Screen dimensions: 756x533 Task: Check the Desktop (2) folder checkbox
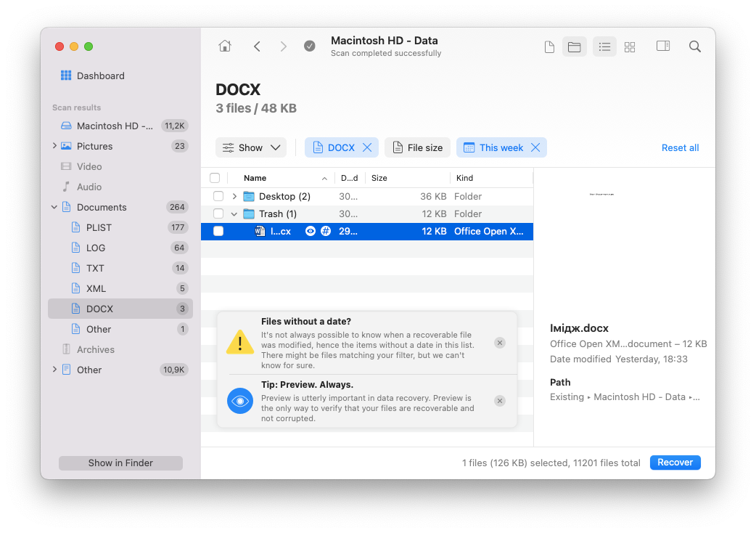tap(218, 196)
